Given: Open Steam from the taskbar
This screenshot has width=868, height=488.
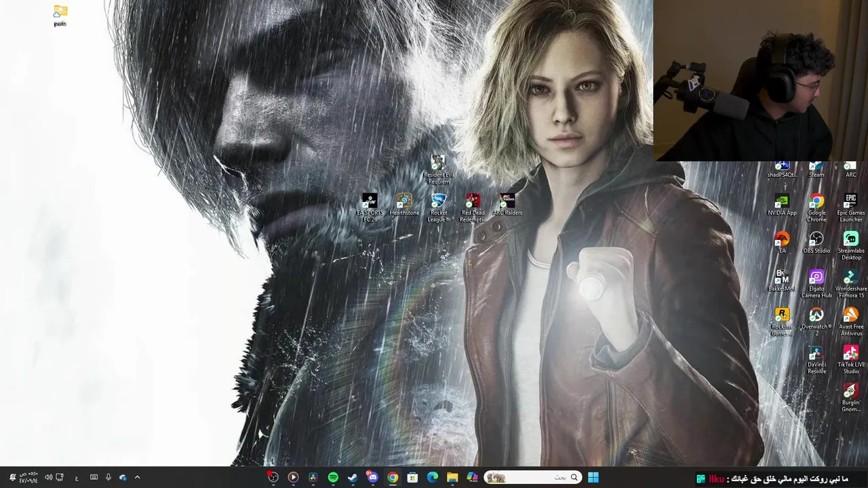Looking at the screenshot, I should [x=353, y=477].
